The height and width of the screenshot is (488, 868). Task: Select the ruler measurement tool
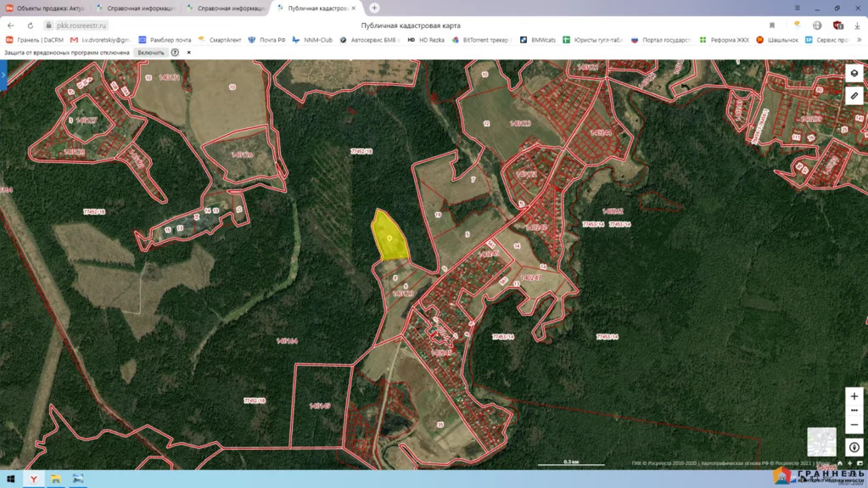[854, 96]
